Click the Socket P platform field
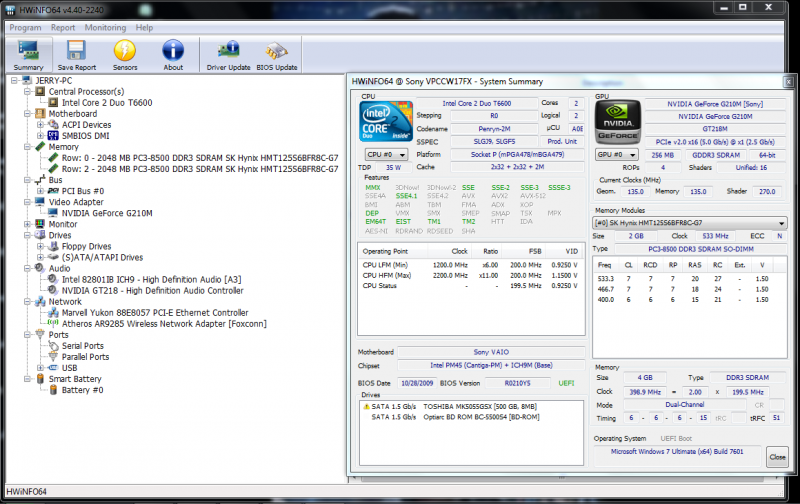Screen dimensions: 800x504 click(x=517, y=155)
